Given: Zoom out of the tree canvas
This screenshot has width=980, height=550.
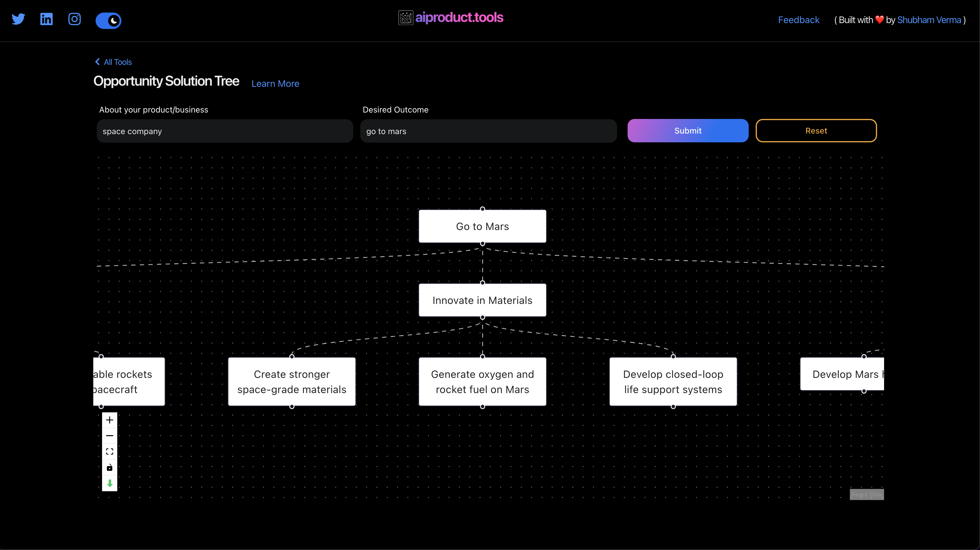Looking at the screenshot, I should point(110,436).
